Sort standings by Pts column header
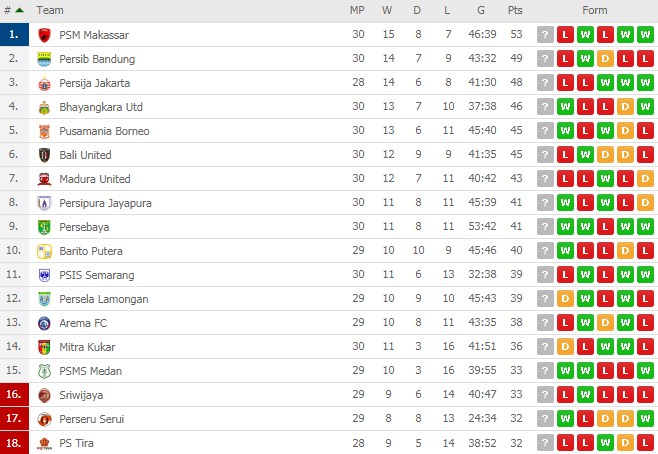This screenshot has width=658, height=454. pos(515,10)
